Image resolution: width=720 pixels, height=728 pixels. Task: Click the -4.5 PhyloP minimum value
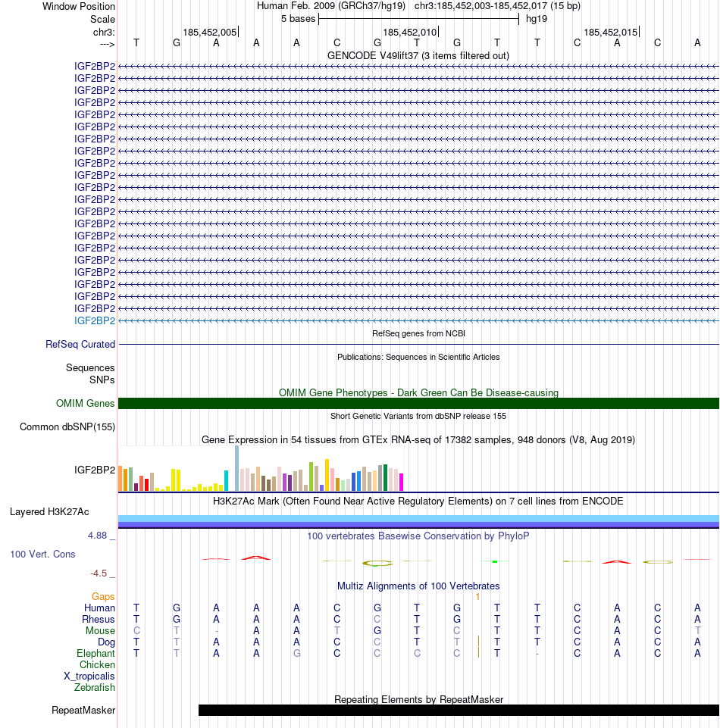[x=99, y=573]
